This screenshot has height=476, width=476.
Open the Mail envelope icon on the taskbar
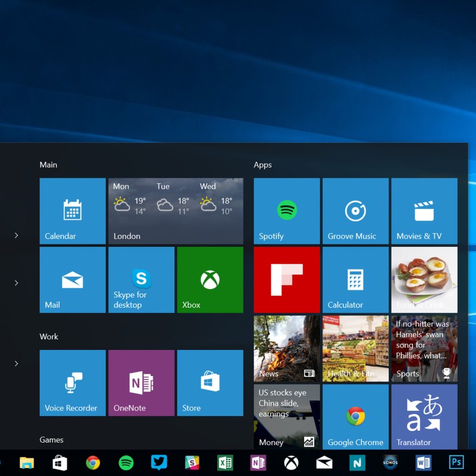click(x=324, y=463)
